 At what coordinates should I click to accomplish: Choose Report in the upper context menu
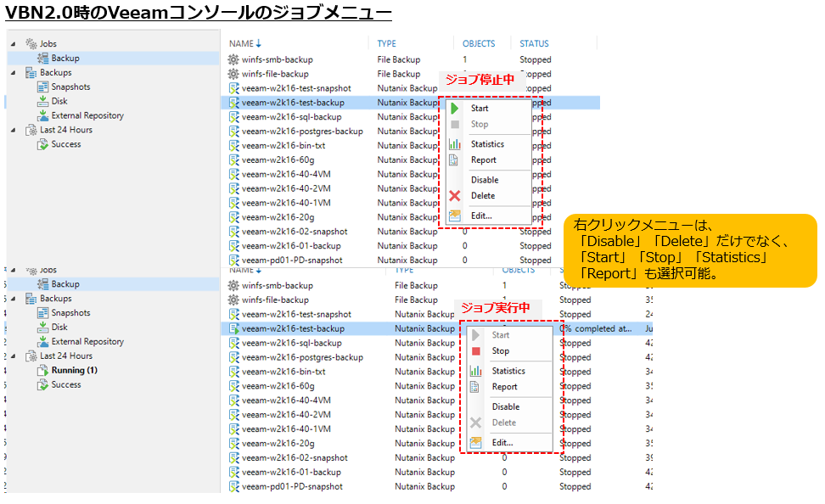(484, 160)
